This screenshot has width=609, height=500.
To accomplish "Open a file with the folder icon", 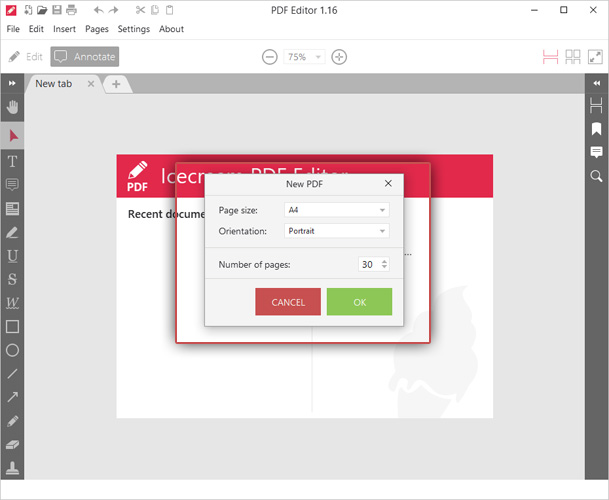I will 42,10.
